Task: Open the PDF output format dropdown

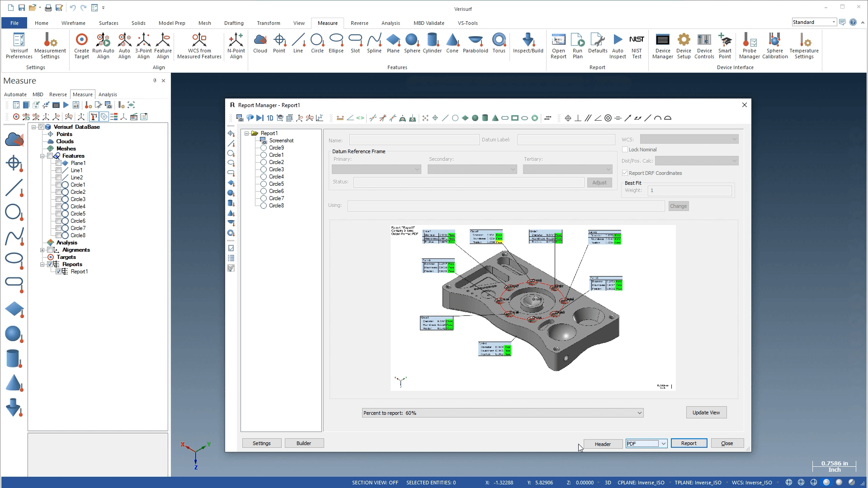Action: coord(663,444)
